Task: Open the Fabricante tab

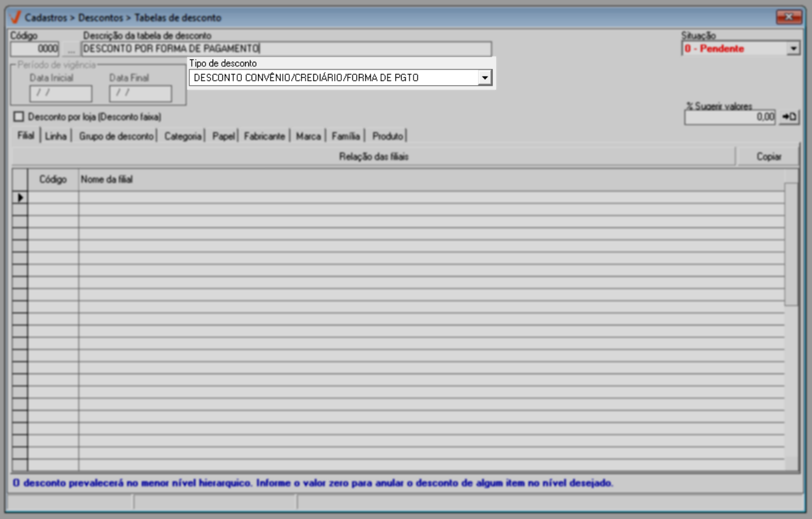Action: tap(264, 136)
